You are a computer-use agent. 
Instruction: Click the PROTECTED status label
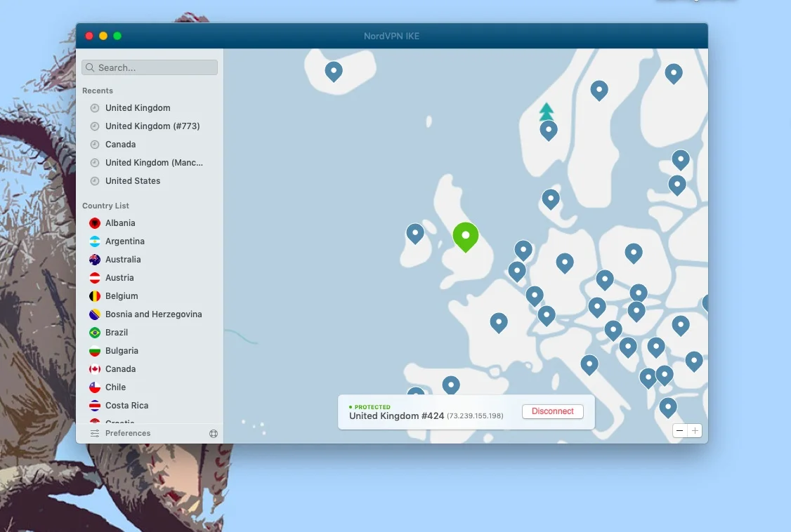[x=372, y=407]
